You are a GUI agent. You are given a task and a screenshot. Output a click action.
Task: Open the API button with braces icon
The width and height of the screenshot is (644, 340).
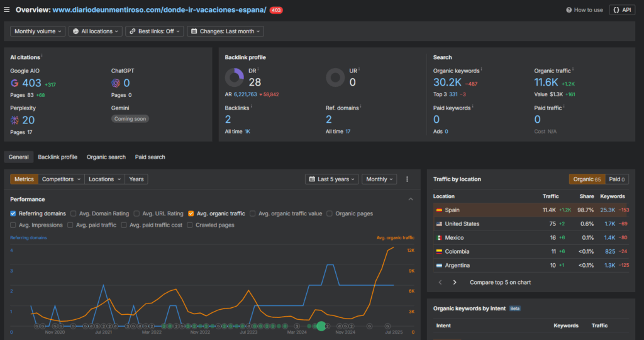click(x=622, y=10)
